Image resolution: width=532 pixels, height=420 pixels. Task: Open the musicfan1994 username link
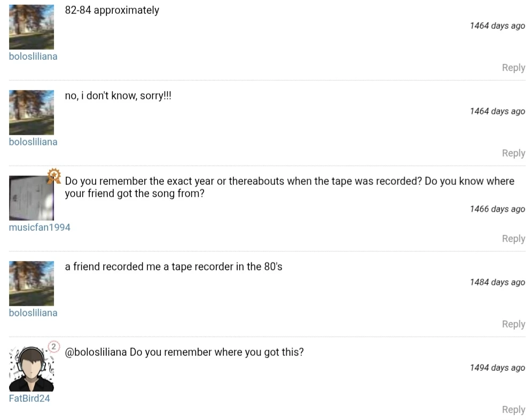click(x=40, y=228)
